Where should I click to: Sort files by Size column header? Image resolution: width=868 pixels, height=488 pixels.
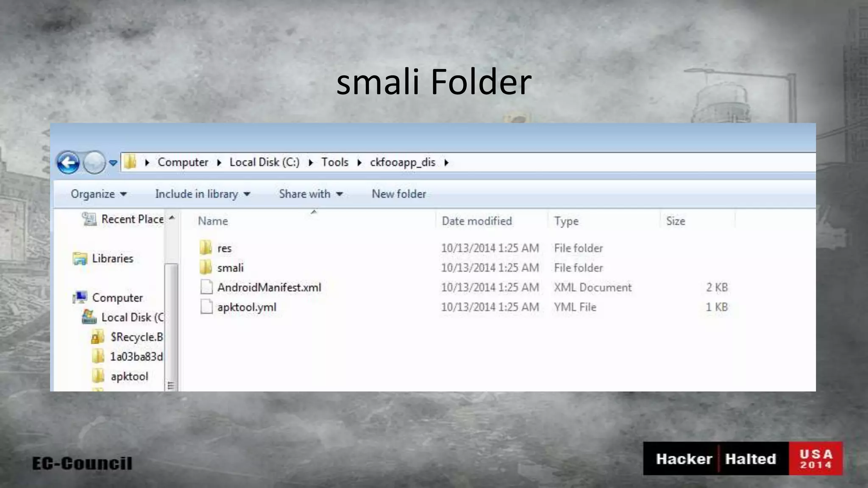point(676,221)
